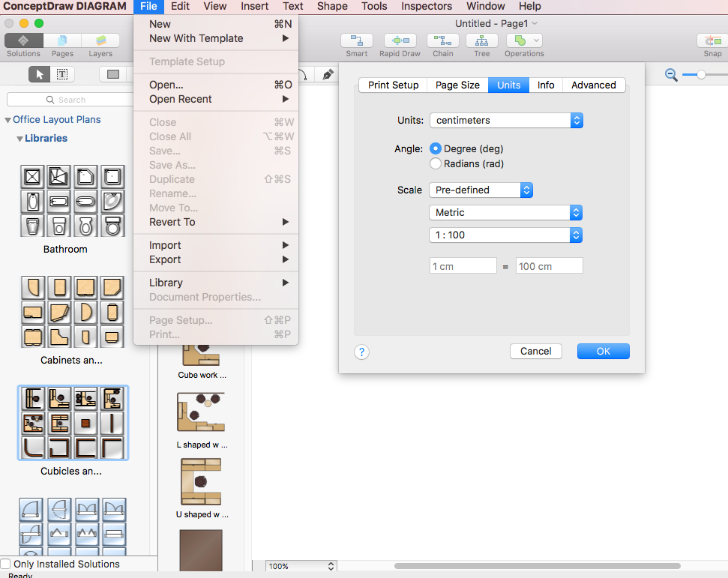
Task: Open the Units centimeters dropdown
Action: point(505,120)
